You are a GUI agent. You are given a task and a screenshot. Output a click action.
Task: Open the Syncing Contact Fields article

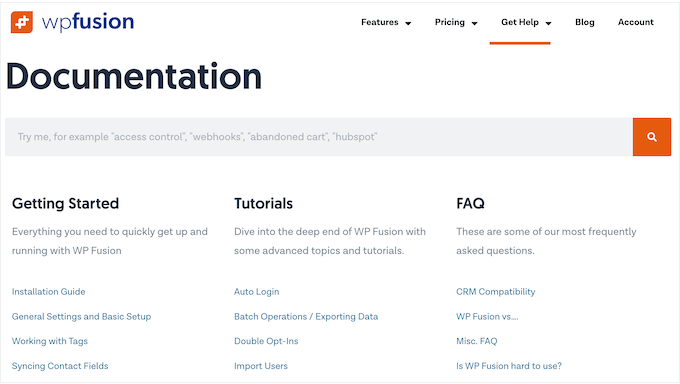[x=60, y=366]
